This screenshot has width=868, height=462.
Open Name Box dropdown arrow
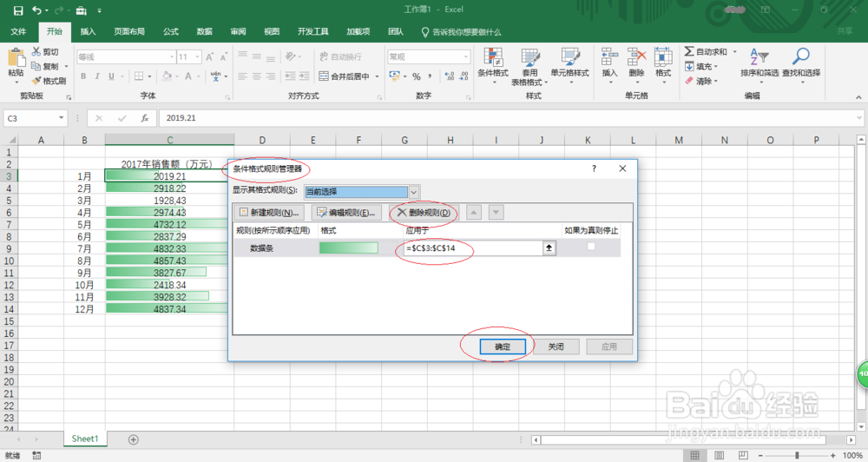pyautogui.click(x=61, y=118)
